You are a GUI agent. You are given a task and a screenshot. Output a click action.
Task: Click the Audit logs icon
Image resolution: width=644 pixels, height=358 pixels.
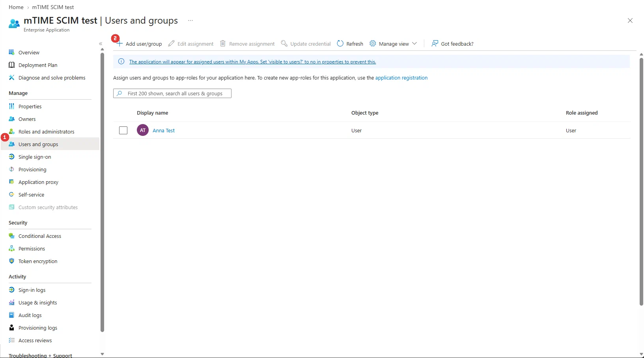click(x=11, y=315)
